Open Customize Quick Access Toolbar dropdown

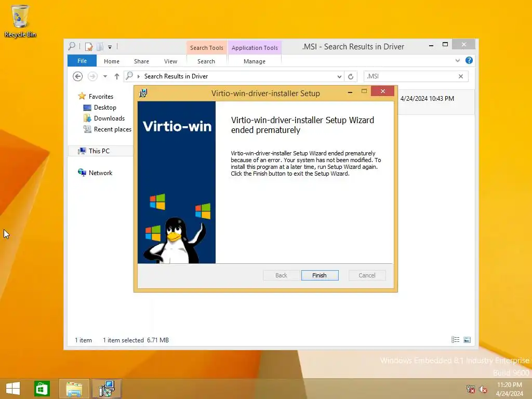(x=110, y=47)
